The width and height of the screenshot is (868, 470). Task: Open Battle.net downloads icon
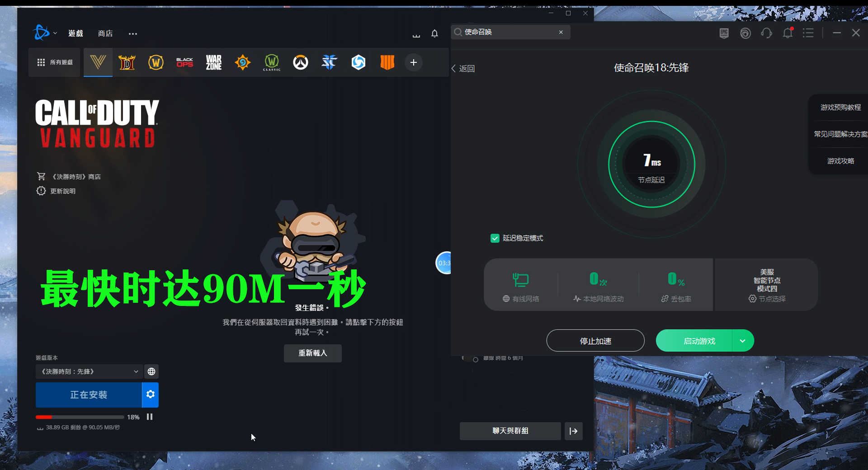[416, 34]
